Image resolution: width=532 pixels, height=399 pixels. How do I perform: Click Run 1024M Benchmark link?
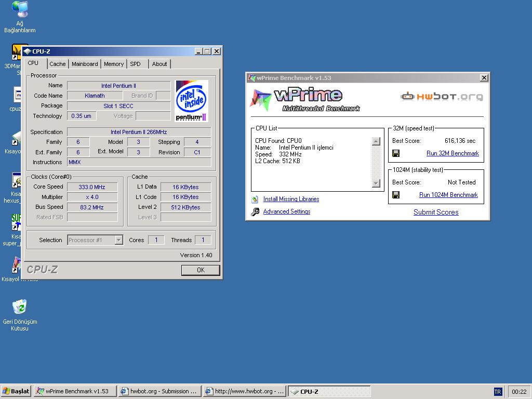tap(448, 195)
